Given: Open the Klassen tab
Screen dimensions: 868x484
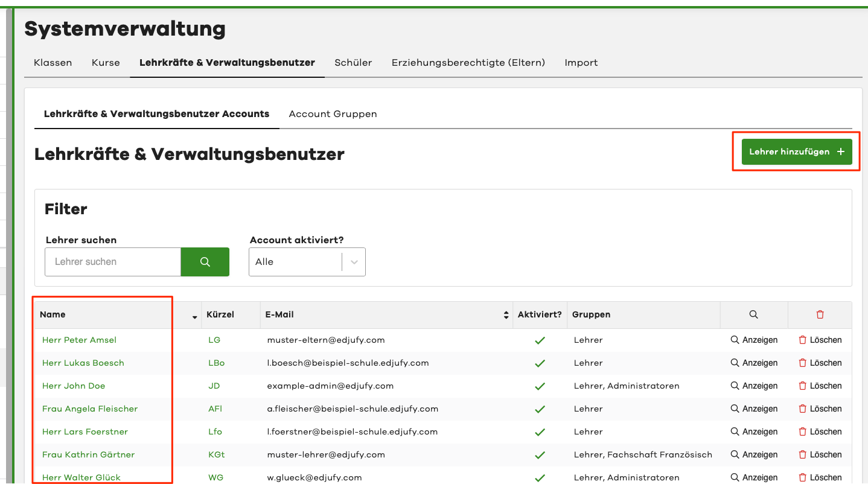Looking at the screenshot, I should point(53,63).
